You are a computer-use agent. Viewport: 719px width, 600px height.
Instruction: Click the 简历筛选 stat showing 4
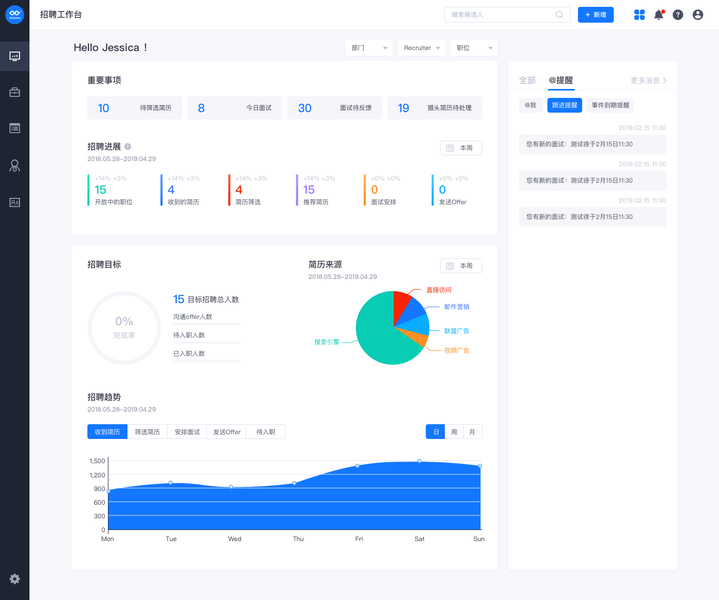click(x=246, y=190)
